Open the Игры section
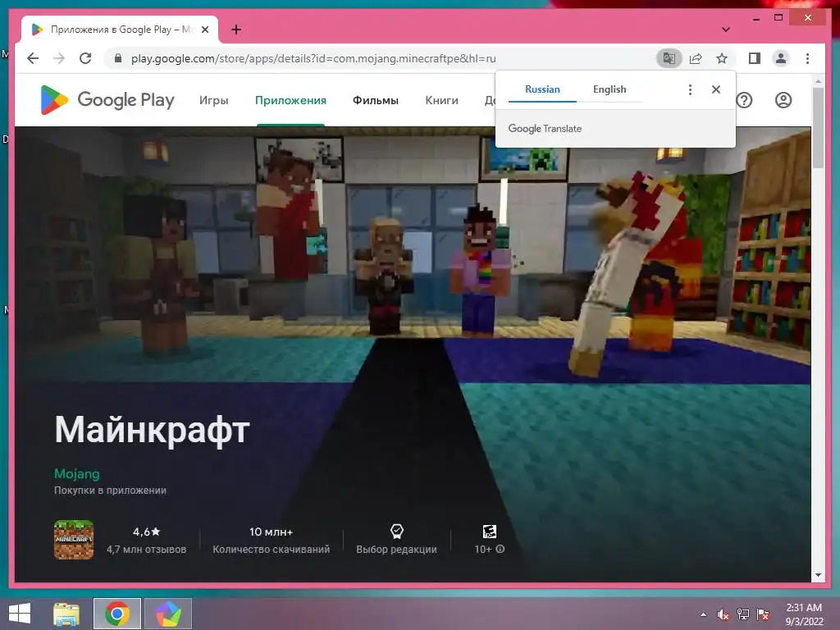This screenshot has width=840, height=630. (214, 100)
